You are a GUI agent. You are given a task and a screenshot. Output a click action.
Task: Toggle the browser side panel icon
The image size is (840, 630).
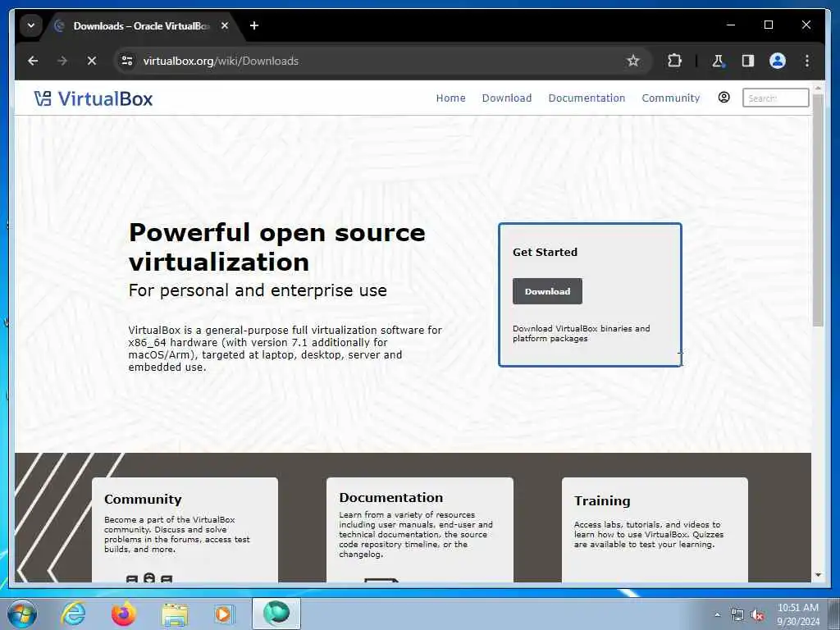click(x=748, y=61)
